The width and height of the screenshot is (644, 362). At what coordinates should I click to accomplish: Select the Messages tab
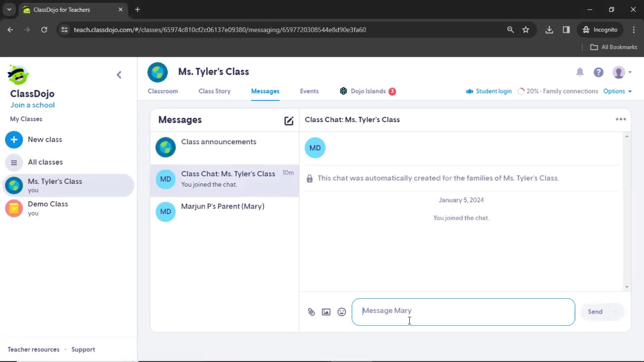tap(265, 91)
